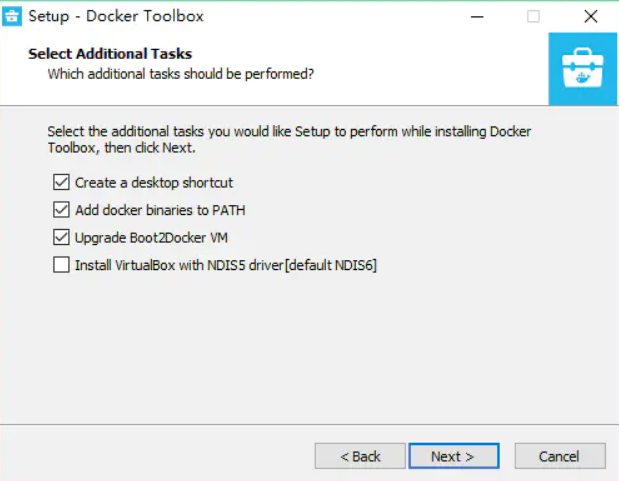Click the Add docker binaries to PATH label
Screen dimensions: 619x481
(x=160, y=210)
